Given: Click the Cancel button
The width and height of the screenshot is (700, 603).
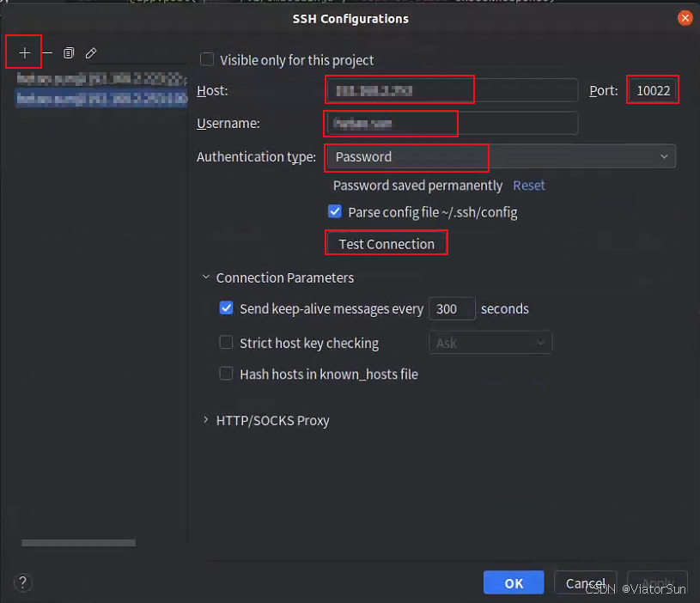Looking at the screenshot, I should tap(585, 583).
